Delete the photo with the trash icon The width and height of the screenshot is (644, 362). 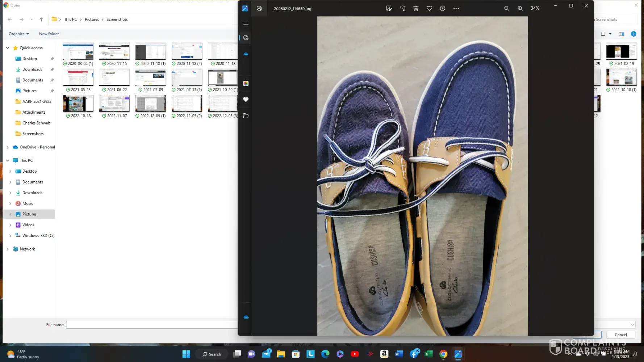point(416,8)
